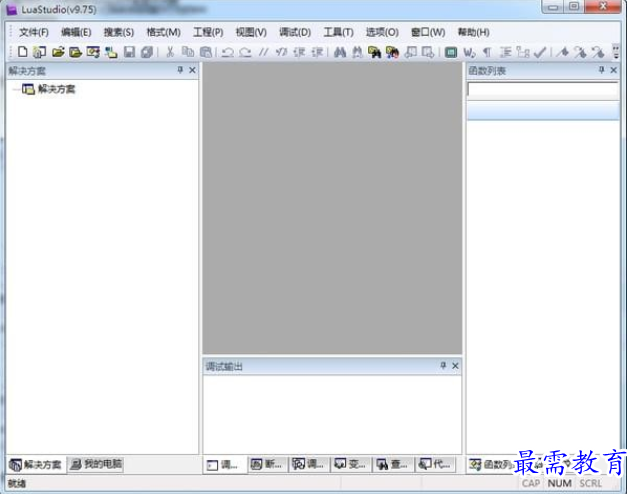Screen dimensions: 635x494
Task: Toggle the show whitespace paragraph mark icon
Action: (x=487, y=52)
